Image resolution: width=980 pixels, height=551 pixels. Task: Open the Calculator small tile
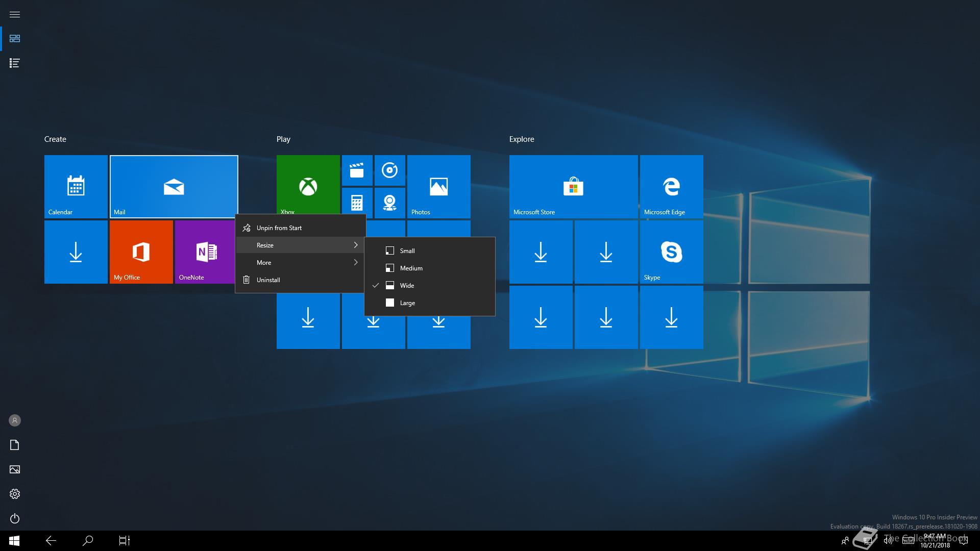[x=357, y=203]
